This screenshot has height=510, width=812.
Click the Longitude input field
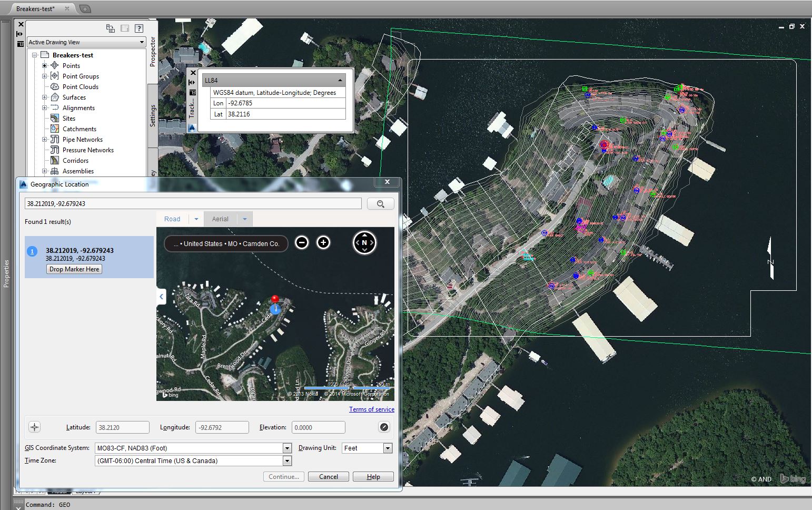click(222, 427)
